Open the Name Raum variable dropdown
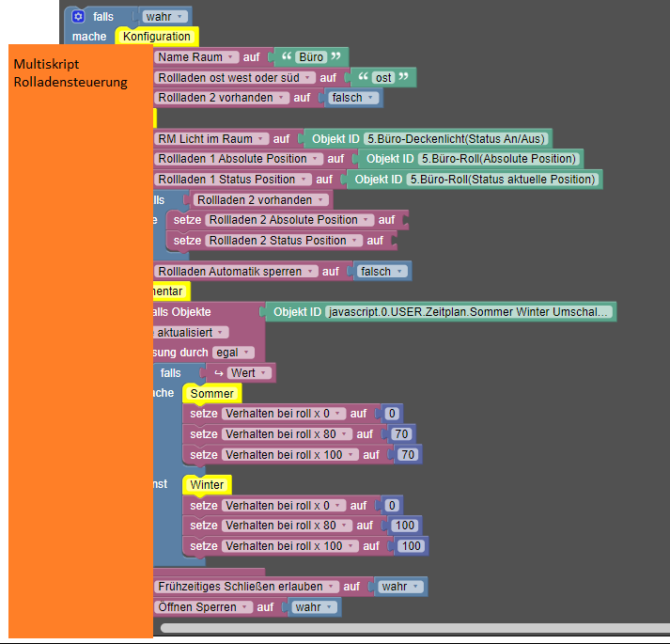The height and width of the screenshot is (644, 670). click(195, 56)
